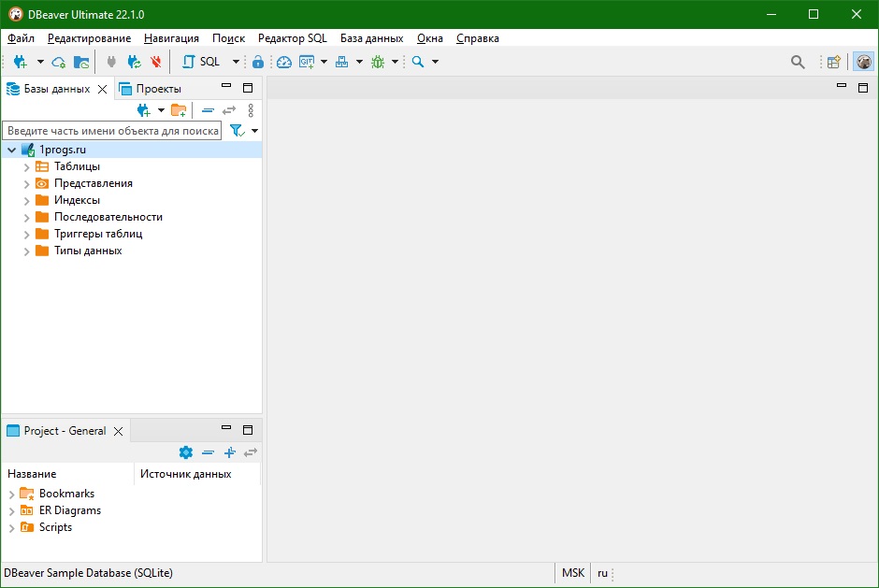Toggle link with editor arrows in navigator
The width and height of the screenshot is (879, 588).
click(x=229, y=110)
